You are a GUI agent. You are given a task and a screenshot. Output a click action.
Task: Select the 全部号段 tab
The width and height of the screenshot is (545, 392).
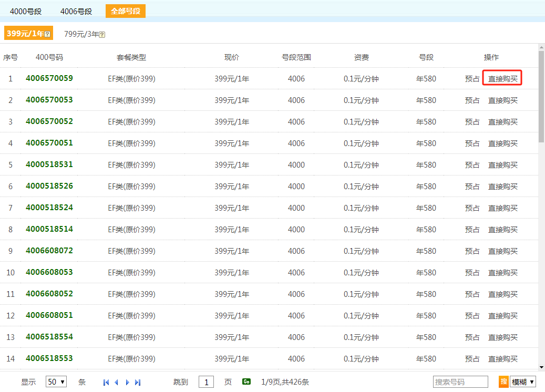pos(126,11)
